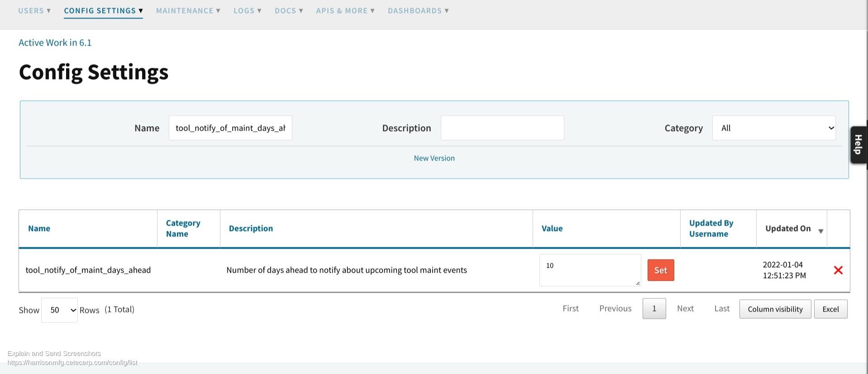The image size is (868, 374).
Task: Click into the Description filter field
Action: [502, 128]
